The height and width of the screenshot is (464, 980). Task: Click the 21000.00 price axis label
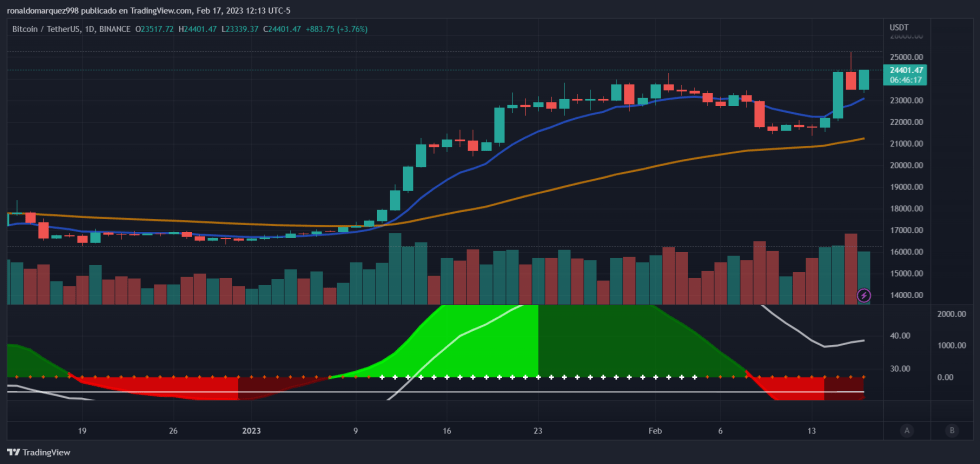[x=908, y=144]
